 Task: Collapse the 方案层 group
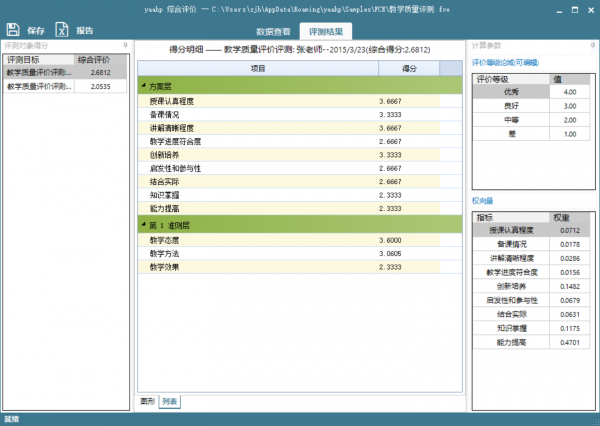(143, 88)
